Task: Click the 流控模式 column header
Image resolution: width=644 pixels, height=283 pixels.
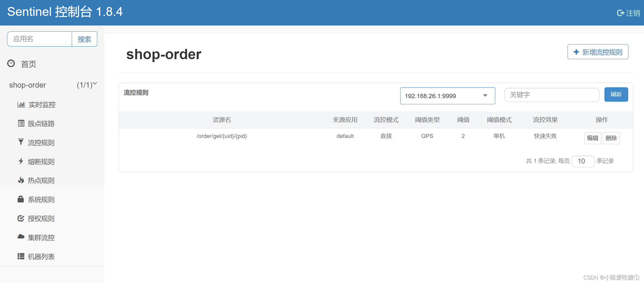Action: [386, 120]
